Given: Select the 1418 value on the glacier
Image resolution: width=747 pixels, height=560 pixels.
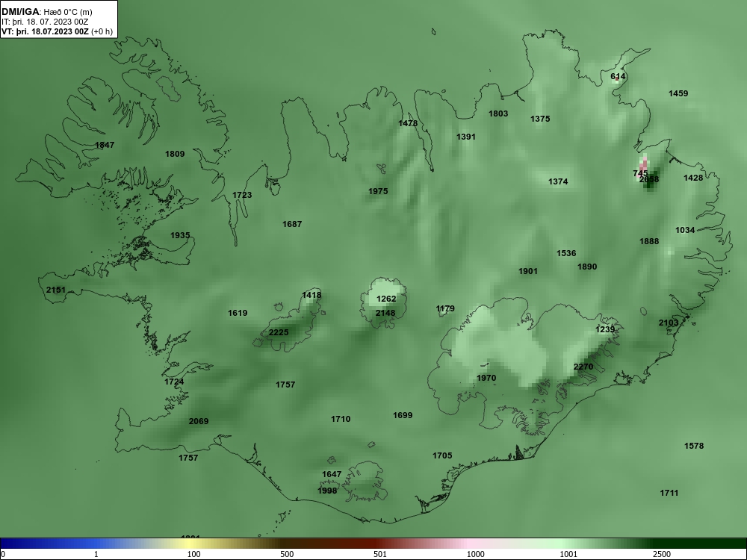Looking at the screenshot, I should point(311,295).
